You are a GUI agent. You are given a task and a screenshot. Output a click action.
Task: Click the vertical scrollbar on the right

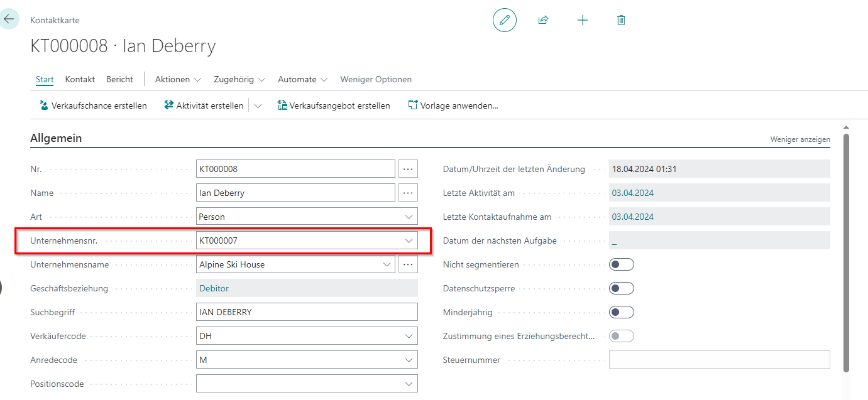(x=846, y=251)
